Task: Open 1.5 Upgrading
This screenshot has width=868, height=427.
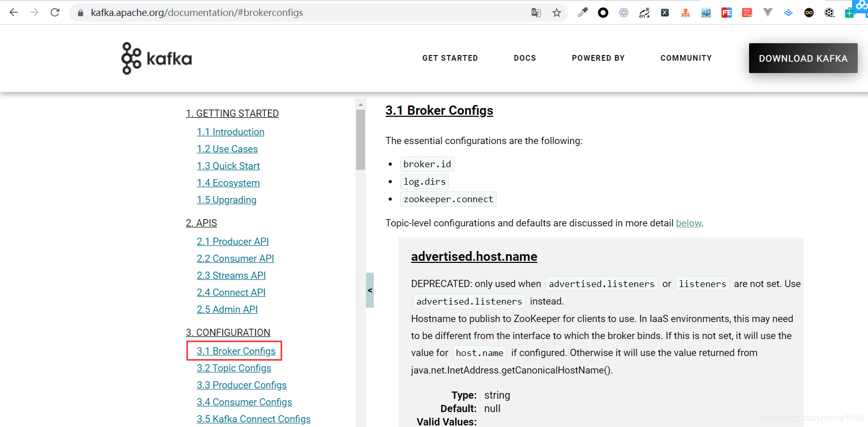Action: 227,200
